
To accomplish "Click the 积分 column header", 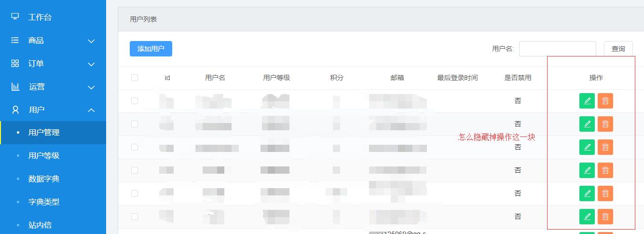I will (x=337, y=78).
